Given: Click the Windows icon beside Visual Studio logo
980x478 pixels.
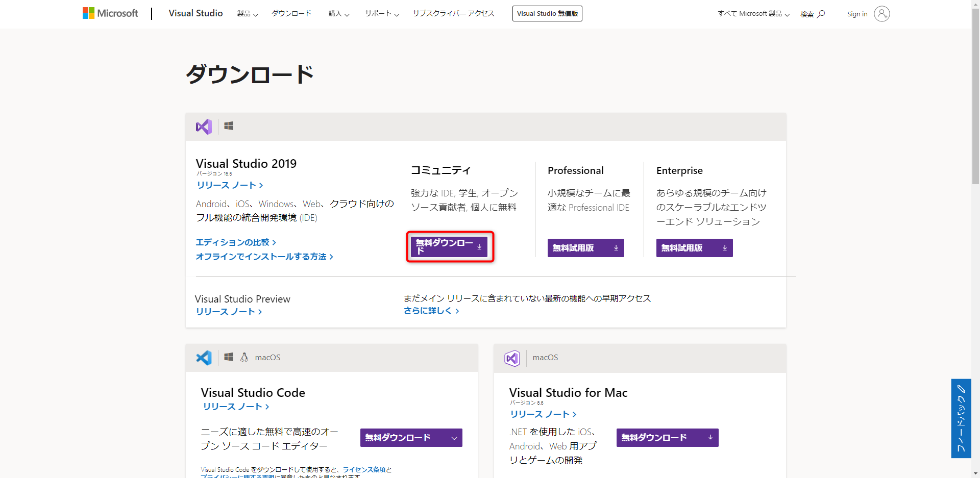Looking at the screenshot, I should click(229, 126).
